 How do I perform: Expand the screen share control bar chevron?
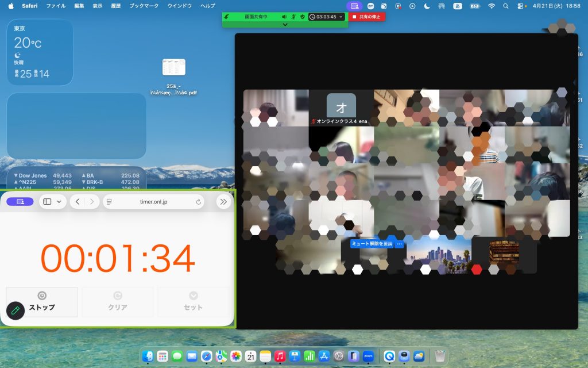coord(285,25)
